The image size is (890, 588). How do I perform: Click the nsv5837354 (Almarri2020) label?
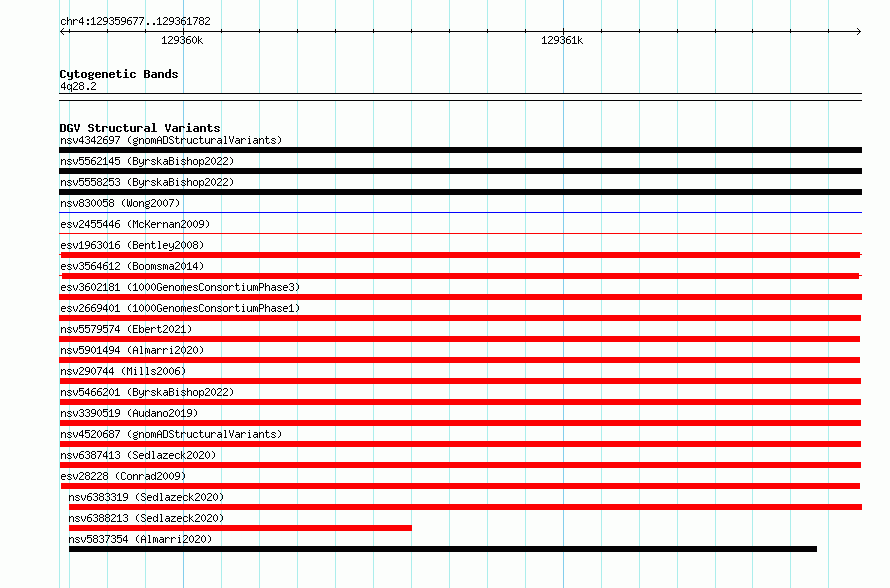click(140, 539)
